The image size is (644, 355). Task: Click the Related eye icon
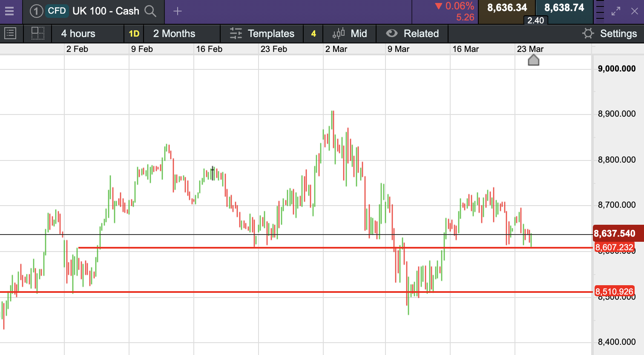click(x=391, y=34)
